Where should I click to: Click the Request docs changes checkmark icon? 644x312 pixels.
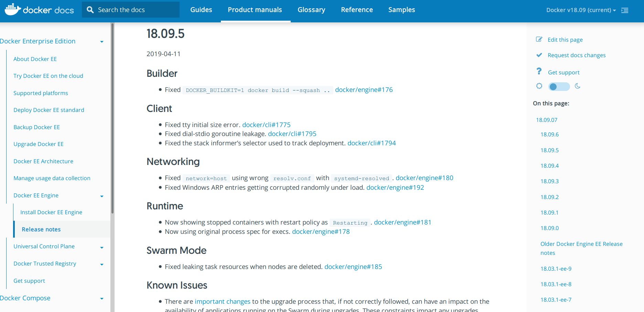click(539, 55)
